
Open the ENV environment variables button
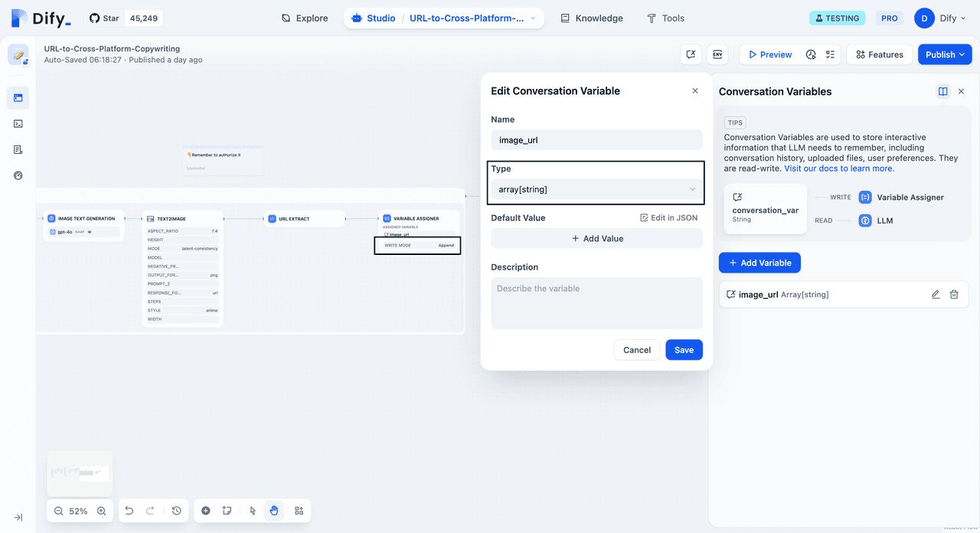coord(717,54)
